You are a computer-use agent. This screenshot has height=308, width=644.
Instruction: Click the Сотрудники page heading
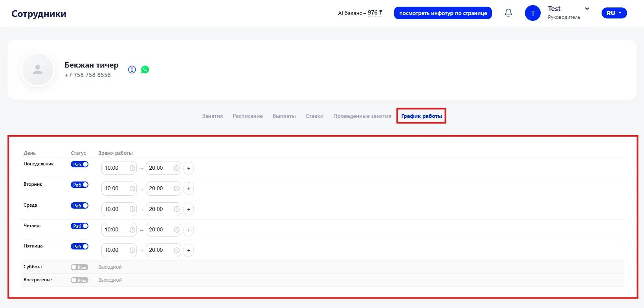(x=39, y=14)
